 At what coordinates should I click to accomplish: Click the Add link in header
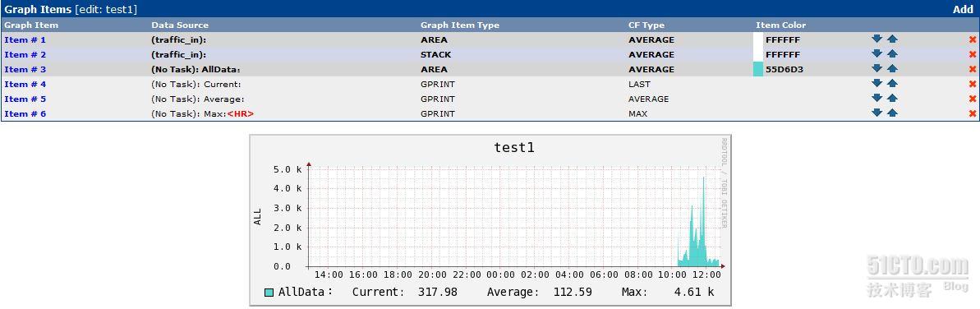click(963, 9)
